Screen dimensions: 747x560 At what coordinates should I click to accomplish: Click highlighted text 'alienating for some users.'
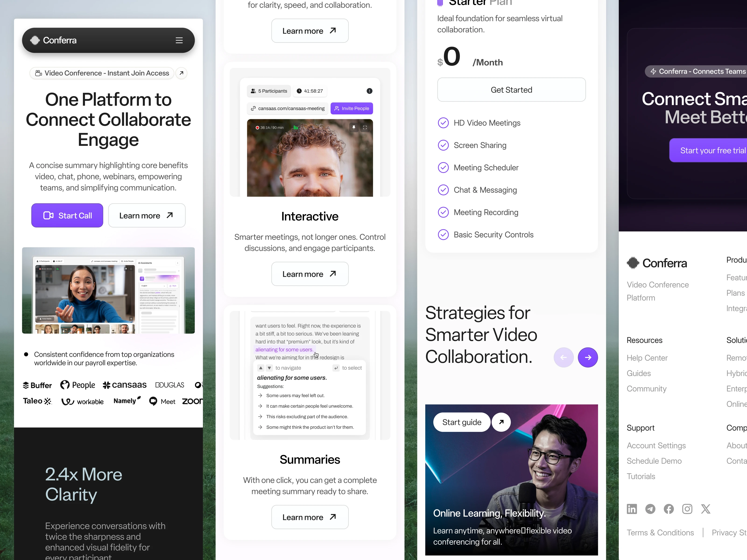click(284, 350)
